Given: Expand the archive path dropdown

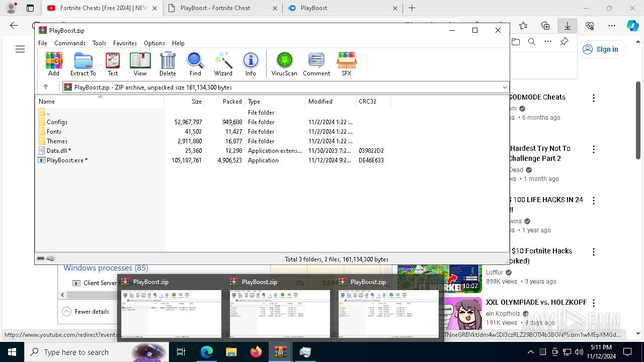Looking at the screenshot, I should click(x=505, y=87).
